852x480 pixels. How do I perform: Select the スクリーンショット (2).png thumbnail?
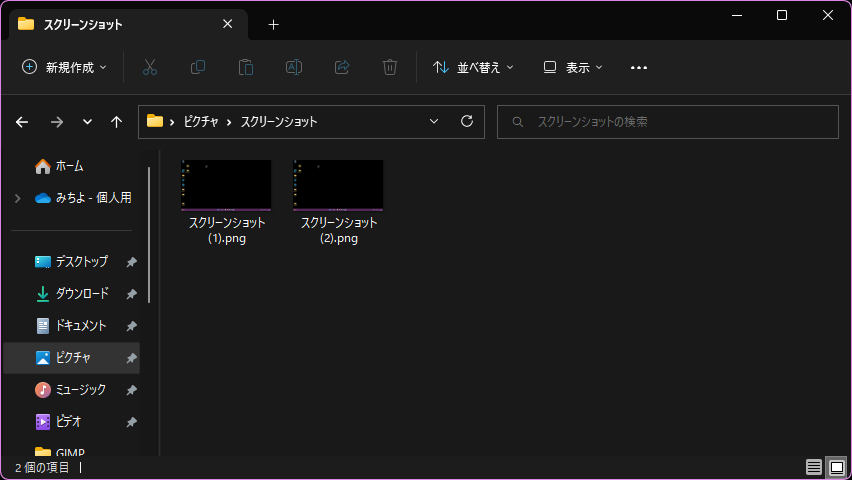[x=338, y=185]
